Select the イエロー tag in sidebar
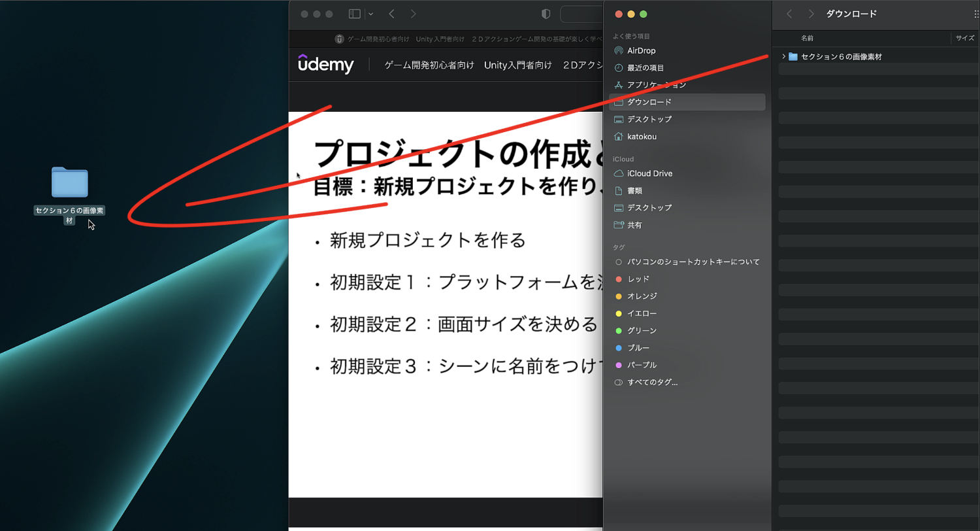 687,314
